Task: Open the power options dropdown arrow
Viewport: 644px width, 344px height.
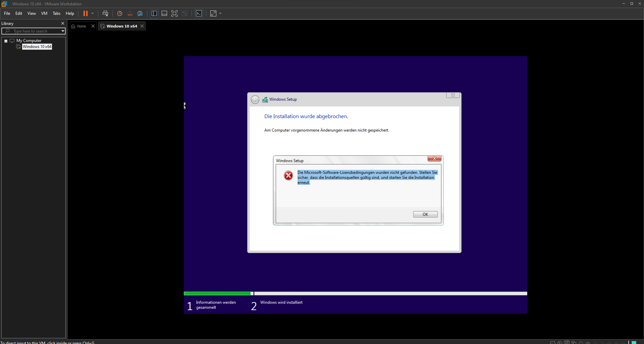Action: pos(93,13)
